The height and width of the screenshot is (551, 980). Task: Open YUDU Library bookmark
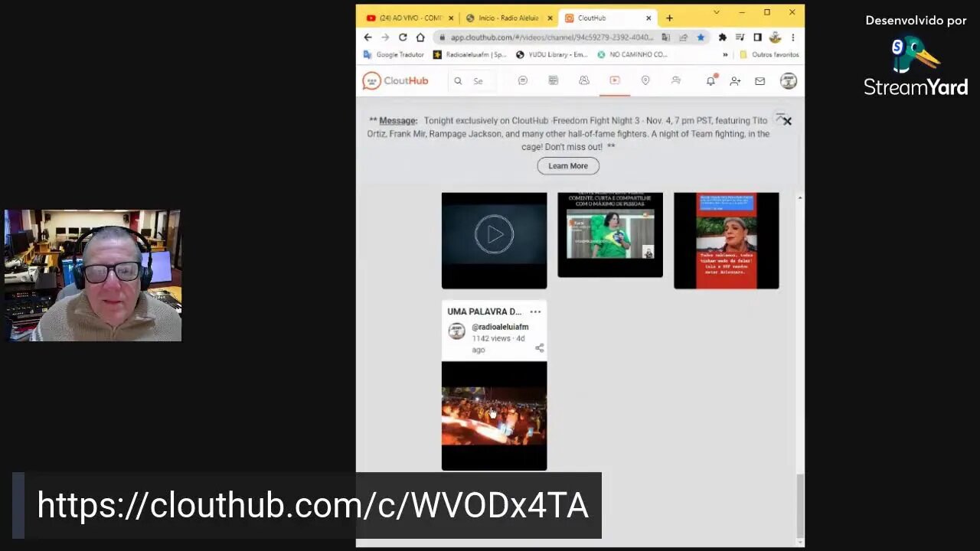click(x=552, y=54)
